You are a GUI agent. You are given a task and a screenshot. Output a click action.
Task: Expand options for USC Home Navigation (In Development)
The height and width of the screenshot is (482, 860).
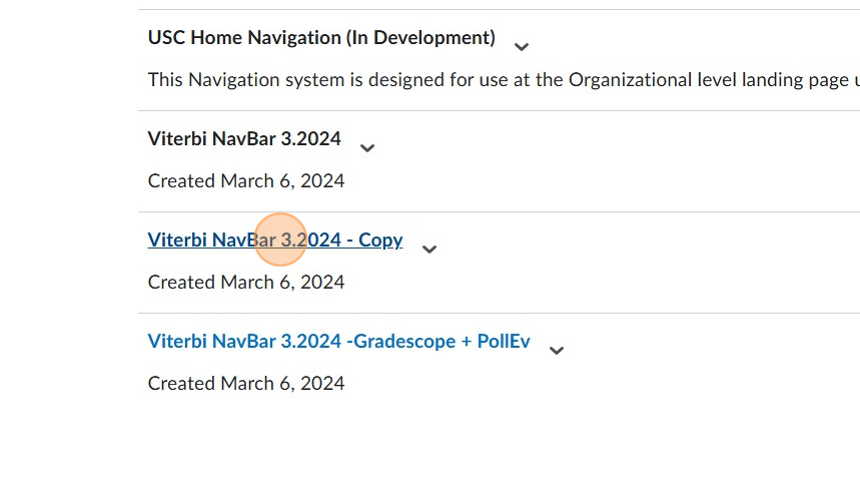(x=521, y=46)
